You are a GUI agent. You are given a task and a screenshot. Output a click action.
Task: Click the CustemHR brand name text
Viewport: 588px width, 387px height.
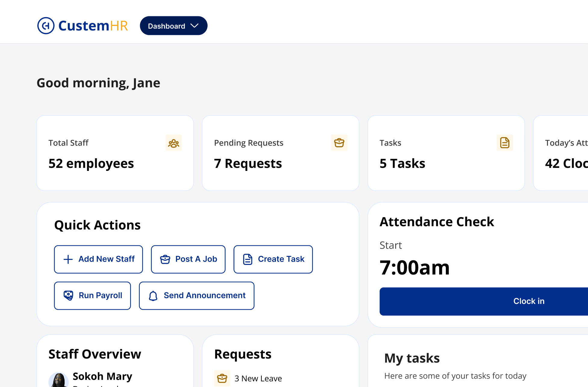pos(93,26)
